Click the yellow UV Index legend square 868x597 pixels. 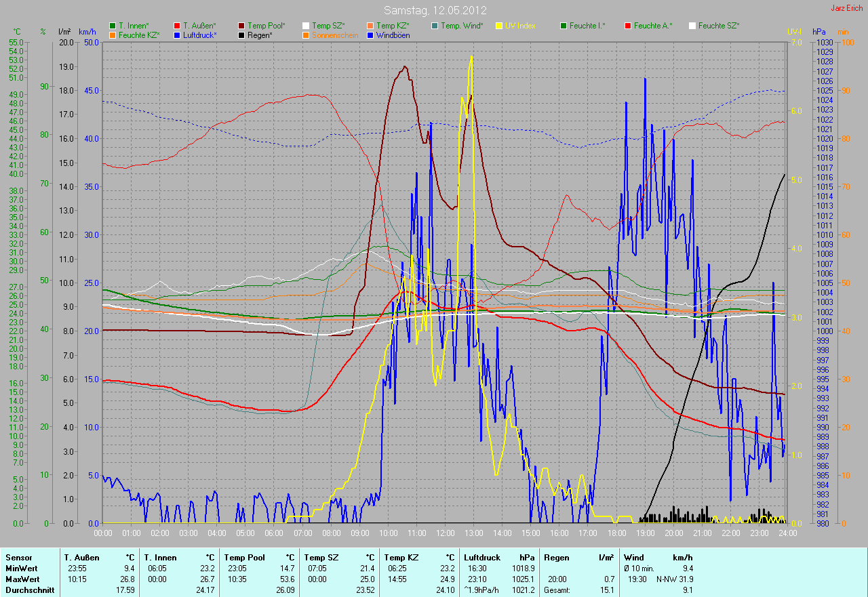click(498, 26)
